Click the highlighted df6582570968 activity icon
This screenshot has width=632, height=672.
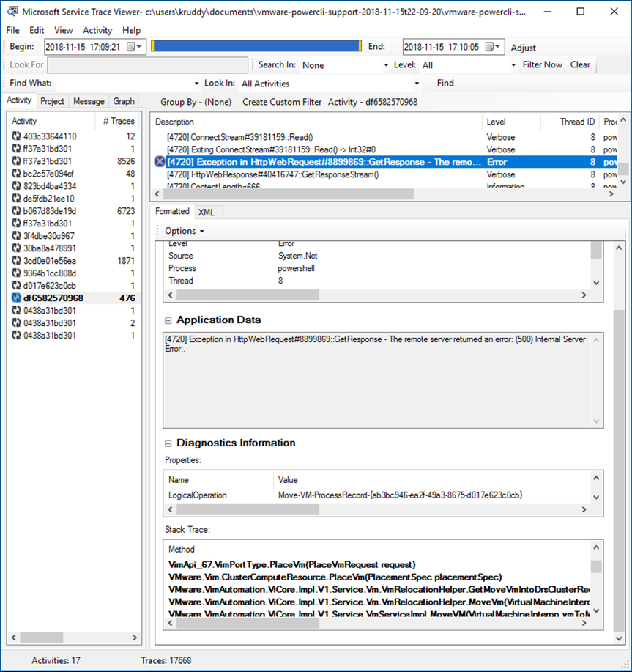point(16,298)
